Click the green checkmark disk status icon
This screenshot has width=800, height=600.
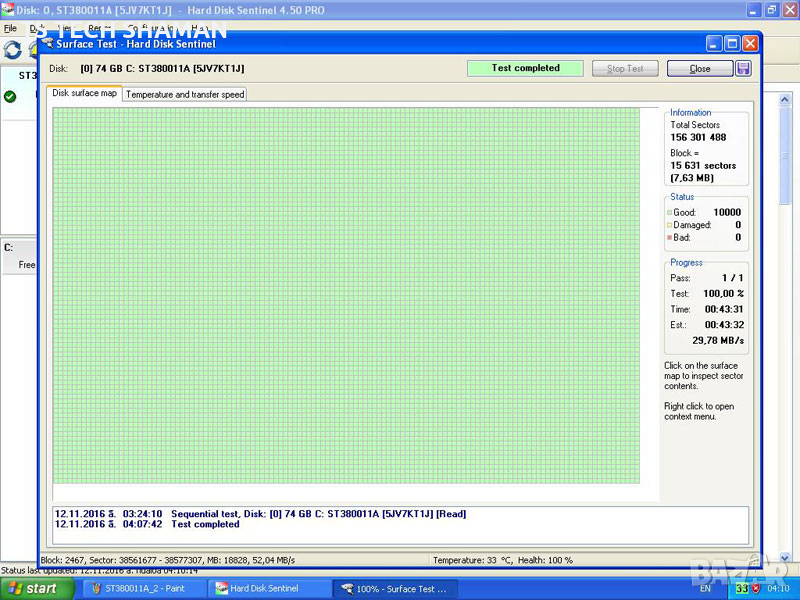10,97
